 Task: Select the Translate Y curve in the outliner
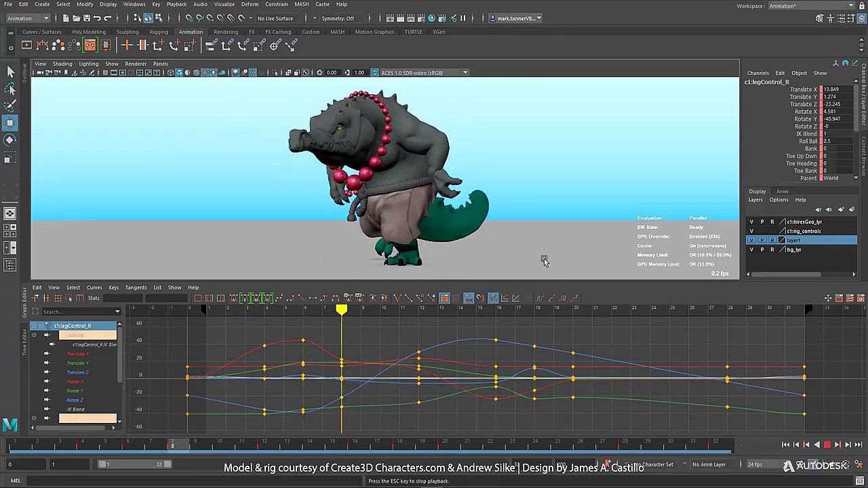[78, 363]
